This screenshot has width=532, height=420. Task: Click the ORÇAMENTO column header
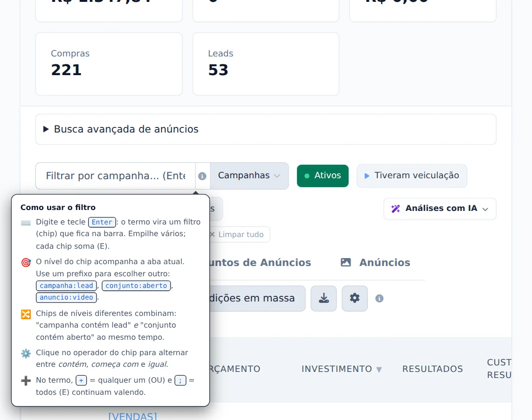[235, 369]
